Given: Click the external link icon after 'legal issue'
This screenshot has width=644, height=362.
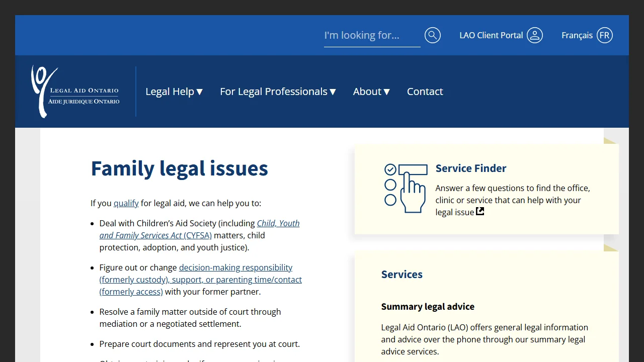Looking at the screenshot, I should (x=480, y=212).
